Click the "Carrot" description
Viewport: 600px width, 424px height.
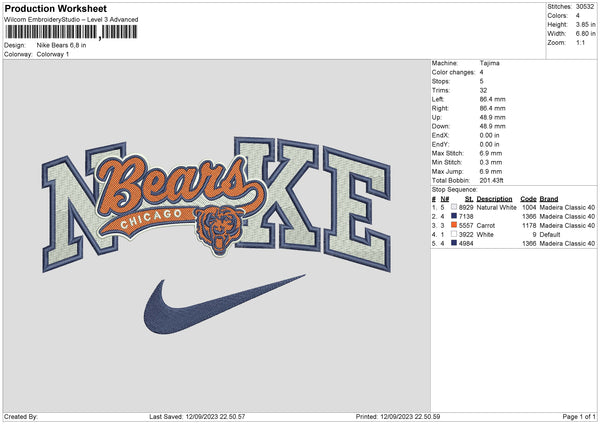point(486,225)
